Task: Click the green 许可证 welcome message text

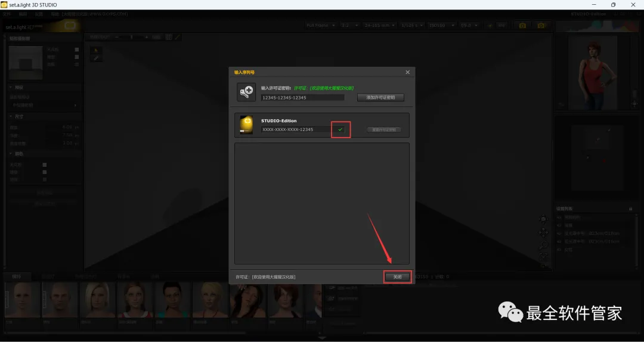Action: (324, 88)
